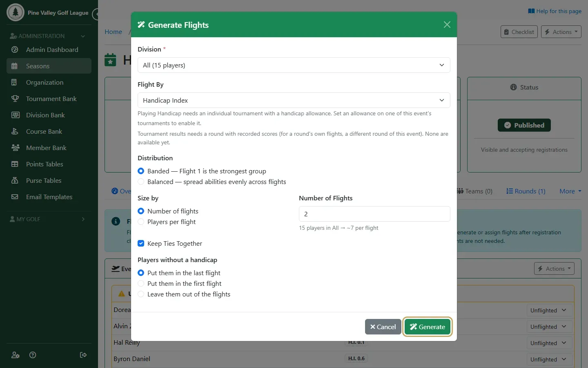Click the book icon beside Help for this page
Image resolution: width=588 pixels, height=368 pixels.
(x=531, y=11)
